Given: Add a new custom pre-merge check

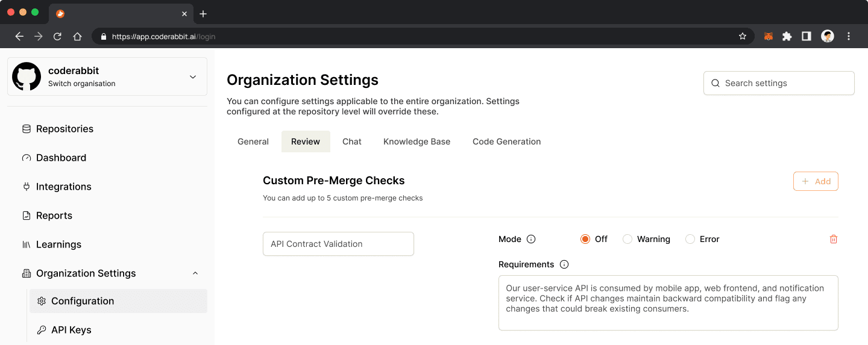Looking at the screenshot, I should (816, 181).
